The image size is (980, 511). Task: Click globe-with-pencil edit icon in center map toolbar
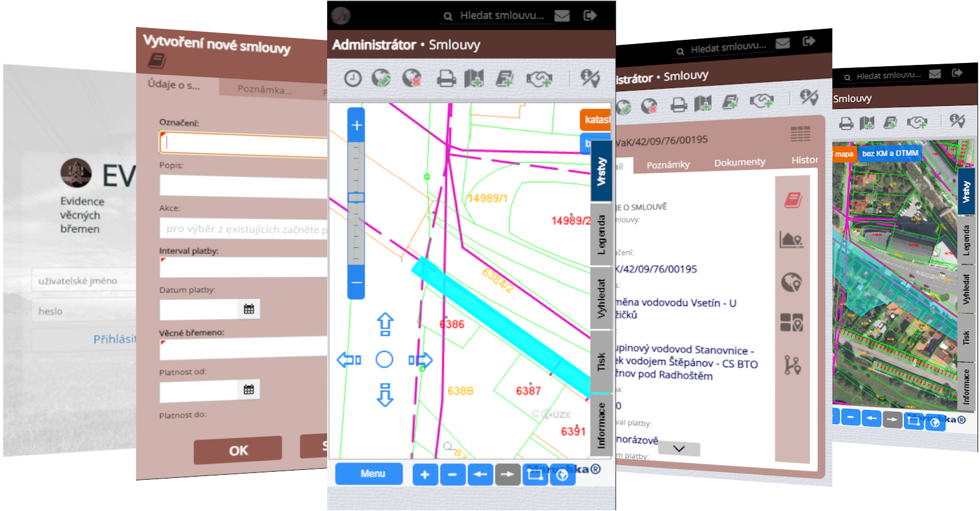click(381, 78)
